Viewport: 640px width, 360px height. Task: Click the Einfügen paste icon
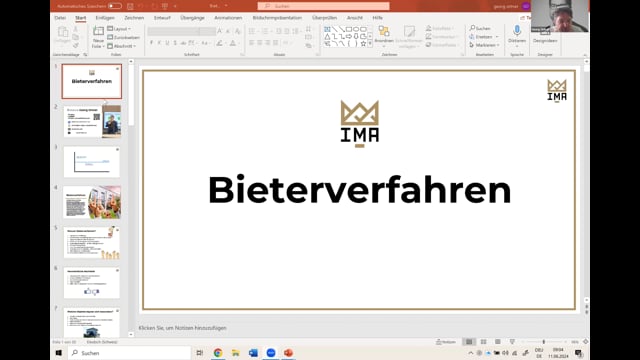(62, 32)
